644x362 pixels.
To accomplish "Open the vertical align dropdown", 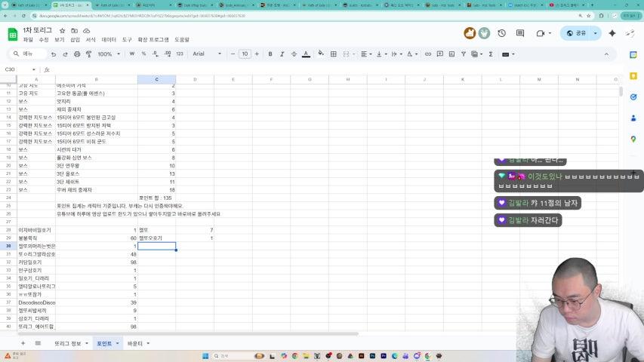I will [381, 54].
